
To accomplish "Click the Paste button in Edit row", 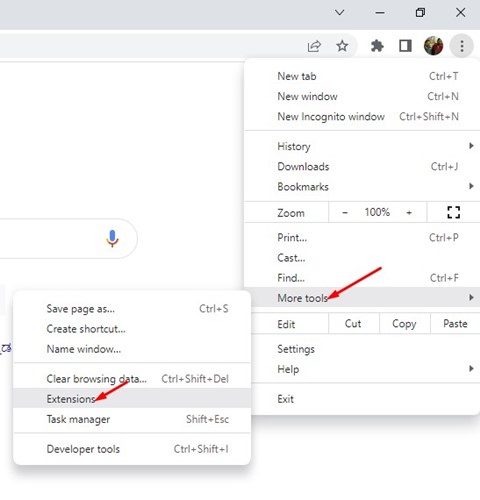I will (x=455, y=324).
